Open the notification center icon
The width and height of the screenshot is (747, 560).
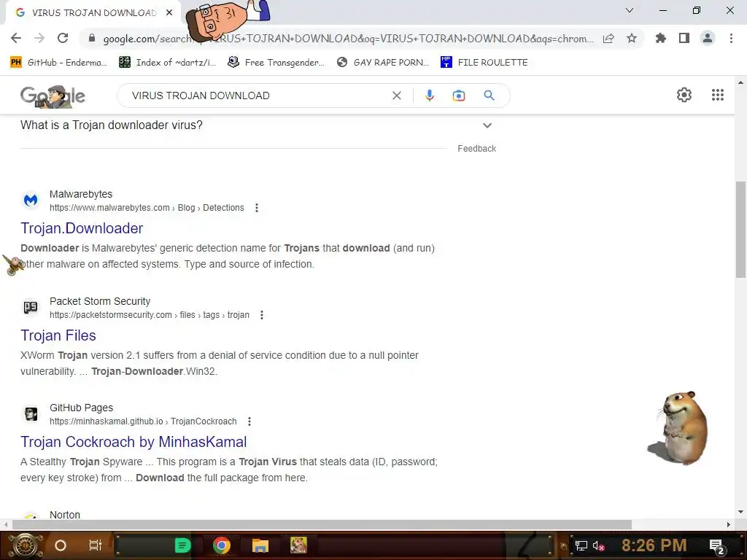717,546
